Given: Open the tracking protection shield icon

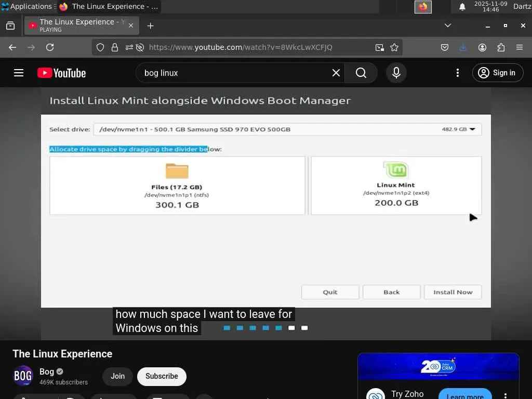Looking at the screenshot, I should pyautogui.click(x=100, y=47).
